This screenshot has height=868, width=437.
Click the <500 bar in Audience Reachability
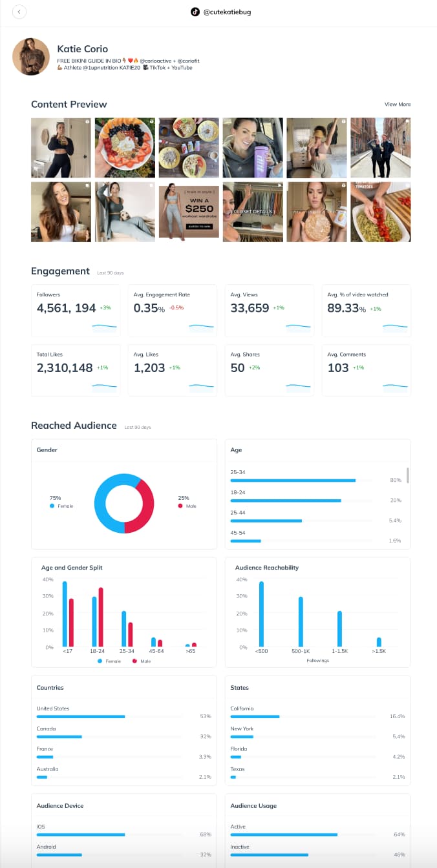pos(261,614)
